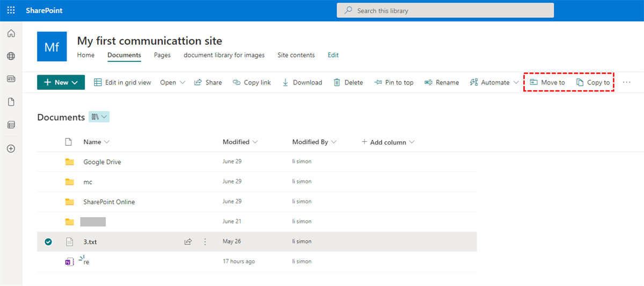This screenshot has width=644, height=286.
Task: Switch to the Pages navigation tab
Action: pyautogui.click(x=162, y=55)
